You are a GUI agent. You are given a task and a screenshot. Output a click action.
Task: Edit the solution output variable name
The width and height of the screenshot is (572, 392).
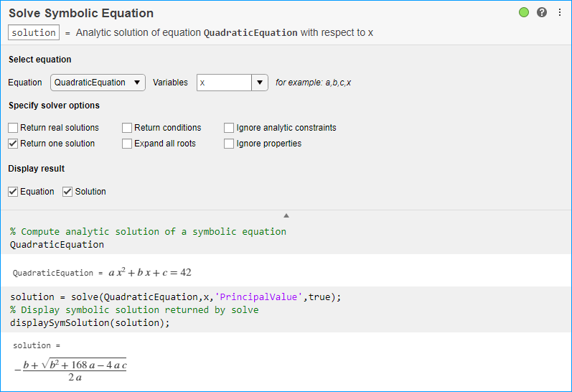(34, 33)
